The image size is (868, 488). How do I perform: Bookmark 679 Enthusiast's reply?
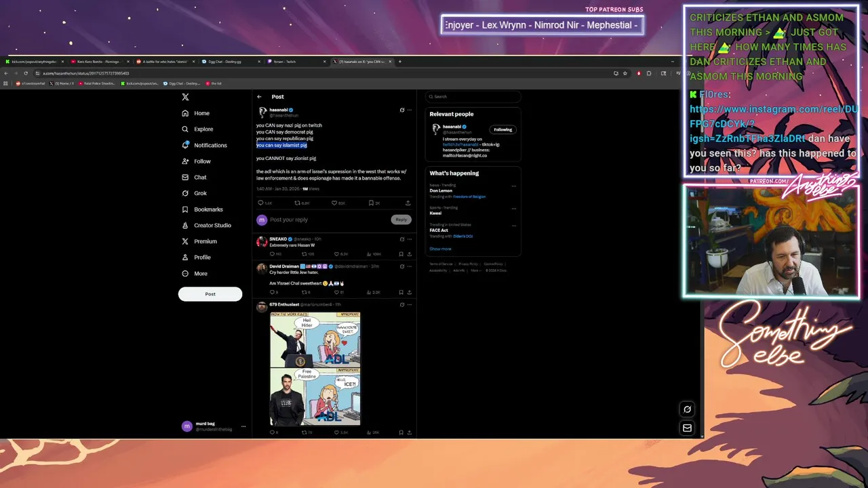click(401, 432)
